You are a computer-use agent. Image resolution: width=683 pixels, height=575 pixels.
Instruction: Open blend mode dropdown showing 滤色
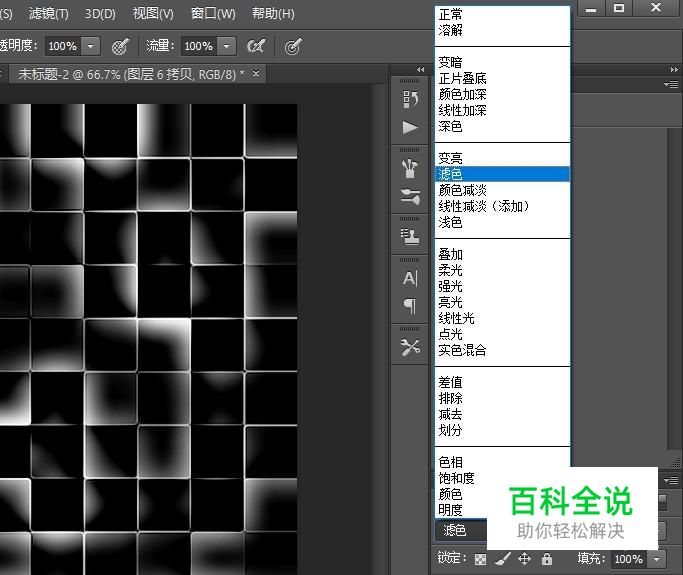pos(461,531)
